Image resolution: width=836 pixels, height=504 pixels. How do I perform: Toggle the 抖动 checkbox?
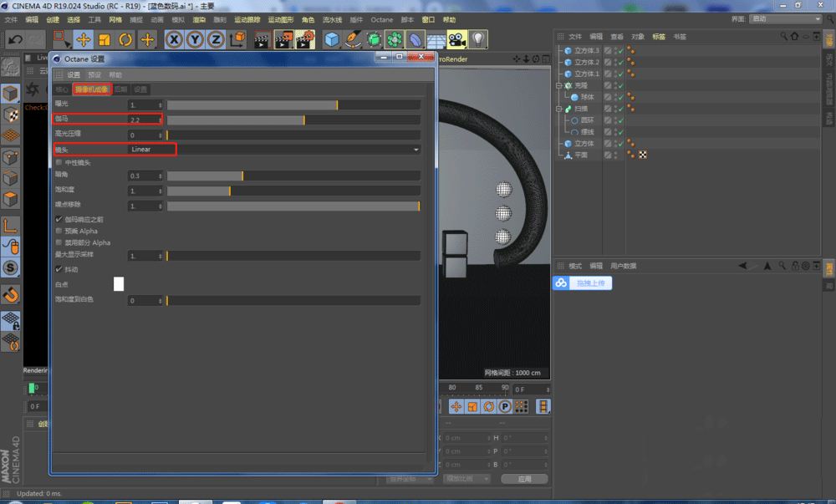59,269
